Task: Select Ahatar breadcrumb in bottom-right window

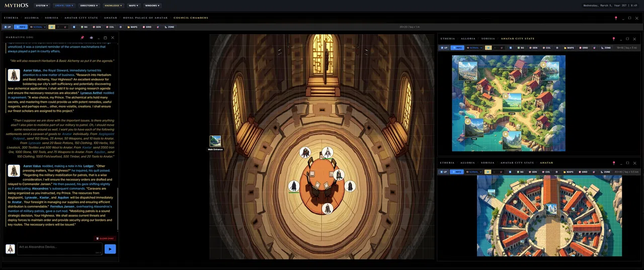Action: point(546,163)
